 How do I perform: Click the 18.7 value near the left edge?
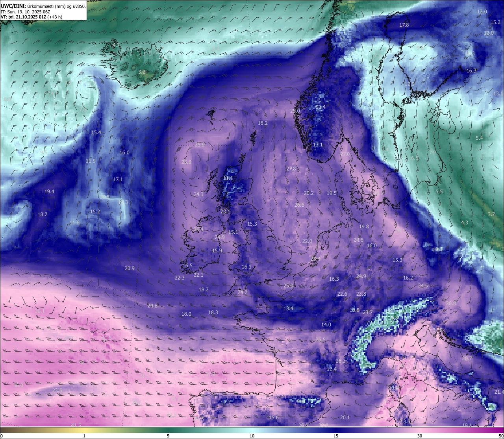click(x=43, y=214)
